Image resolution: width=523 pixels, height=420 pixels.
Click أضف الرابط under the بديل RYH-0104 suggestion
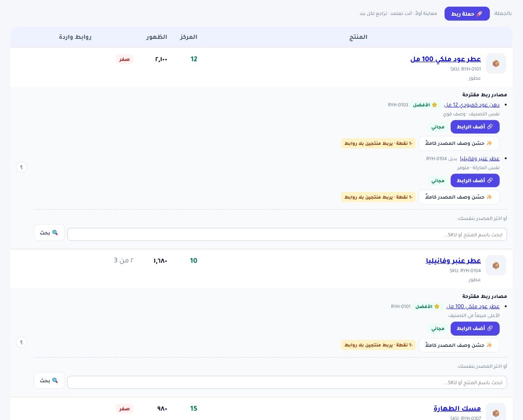[475, 181]
